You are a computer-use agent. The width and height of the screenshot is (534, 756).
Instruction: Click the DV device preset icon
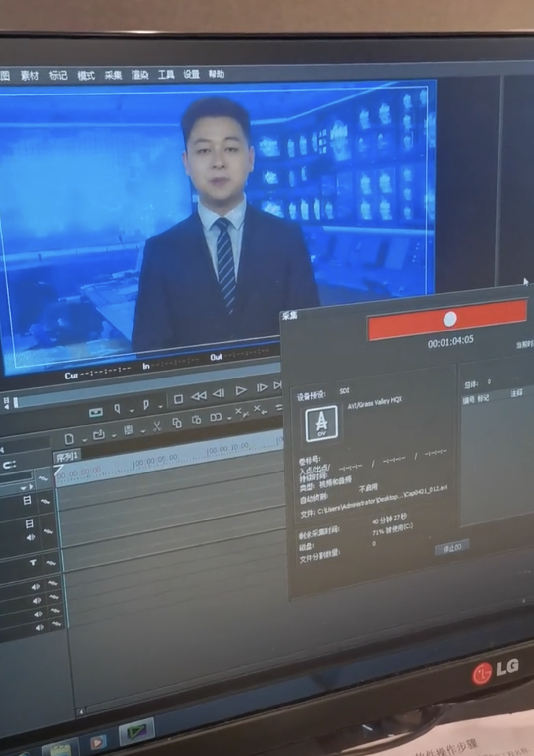(321, 424)
